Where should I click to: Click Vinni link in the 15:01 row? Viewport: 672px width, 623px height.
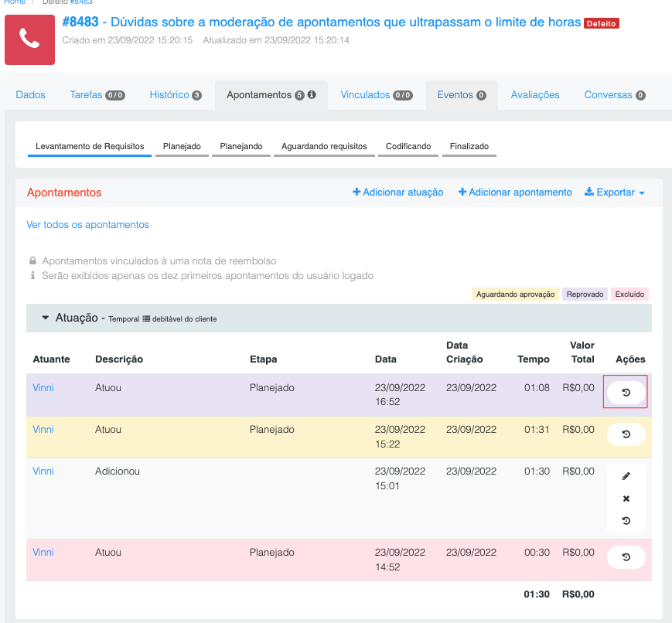point(43,472)
